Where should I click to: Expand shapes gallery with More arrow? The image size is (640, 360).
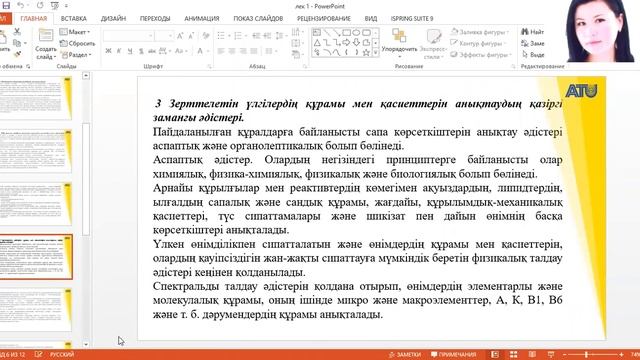[376, 53]
